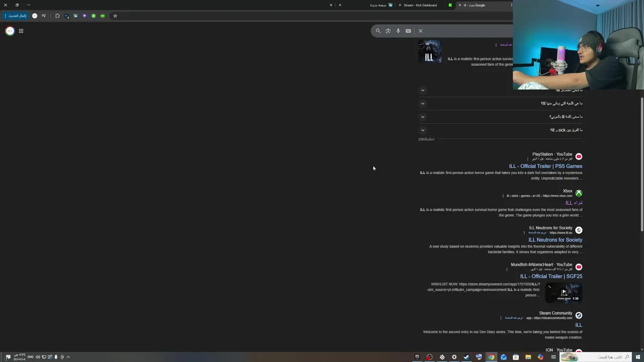Click the purple extension icon in toolbar
644x362 pixels.
[84, 16]
